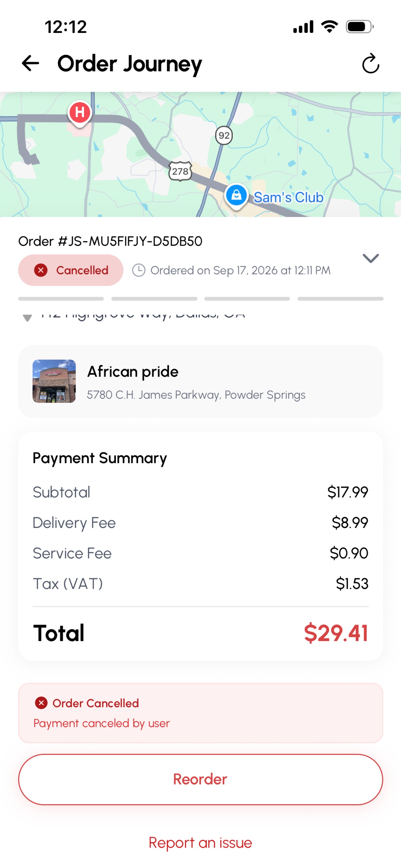Screen dimensions: 401x868
Task: Tap the clock icon beside order date
Action: coord(139,270)
